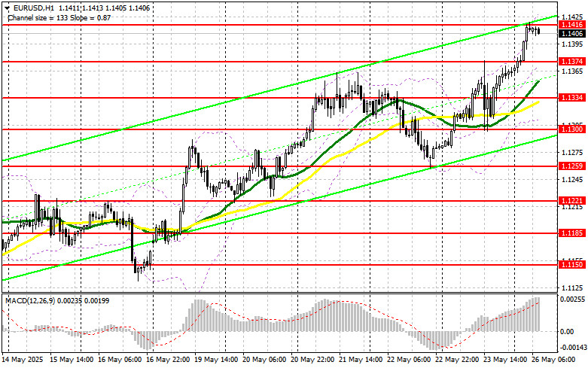Click the 21 May 14:00 time label
Image resolution: width=588 pixels, height=368 pixels.
click(361, 360)
